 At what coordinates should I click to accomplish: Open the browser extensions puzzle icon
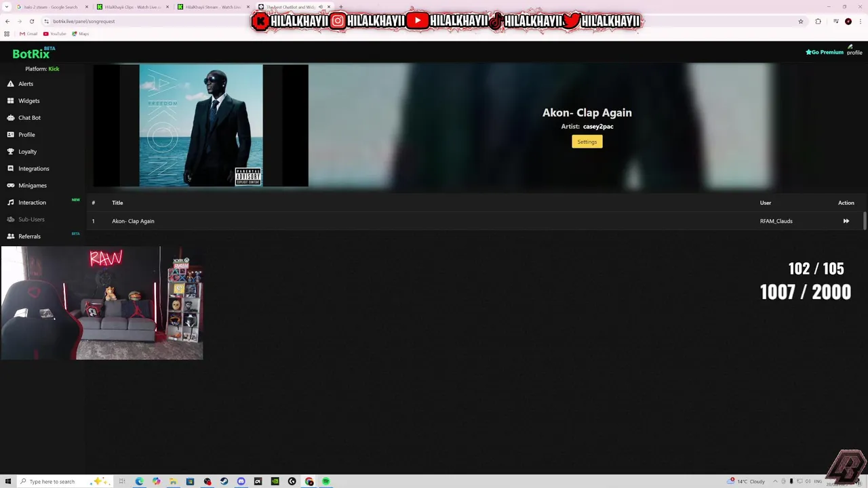pyautogui.click(x=818, y=21)
